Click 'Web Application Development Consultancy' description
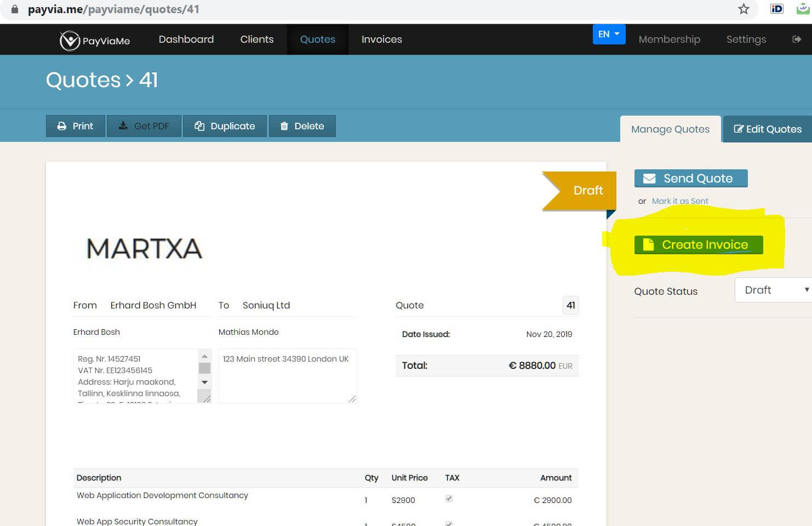 point(162,495)
